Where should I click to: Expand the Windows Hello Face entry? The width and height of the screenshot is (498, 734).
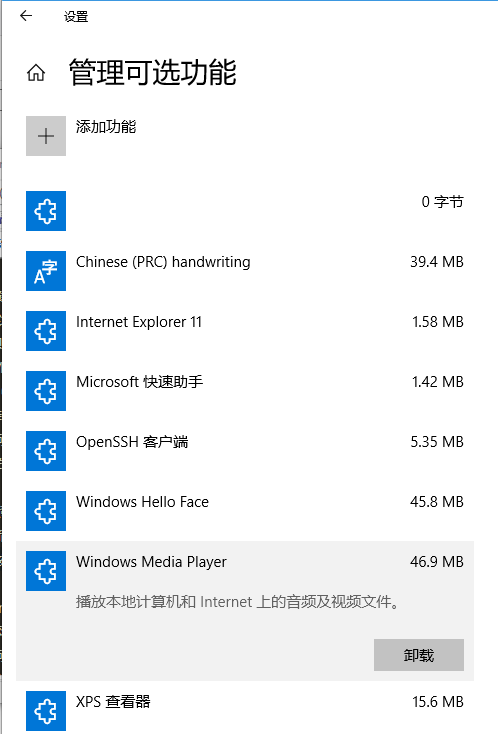point(245,510)
